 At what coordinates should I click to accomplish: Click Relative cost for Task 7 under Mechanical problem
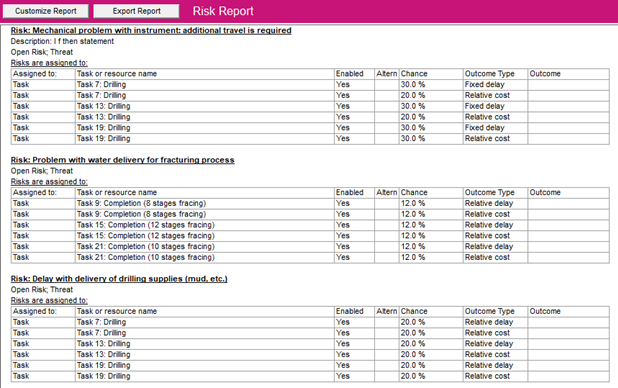495,95
